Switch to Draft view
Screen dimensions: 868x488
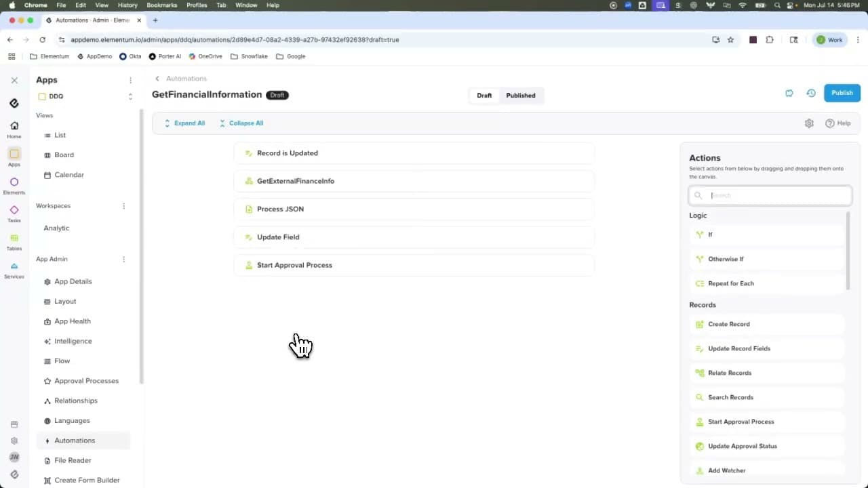(x=484, y=96)
